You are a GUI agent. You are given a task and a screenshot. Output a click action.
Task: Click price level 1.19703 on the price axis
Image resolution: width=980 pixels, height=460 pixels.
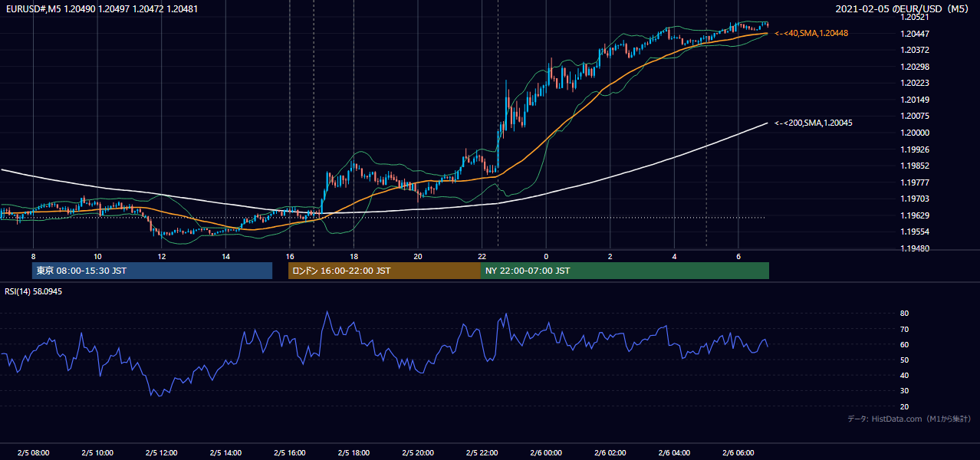pos(915,199)
